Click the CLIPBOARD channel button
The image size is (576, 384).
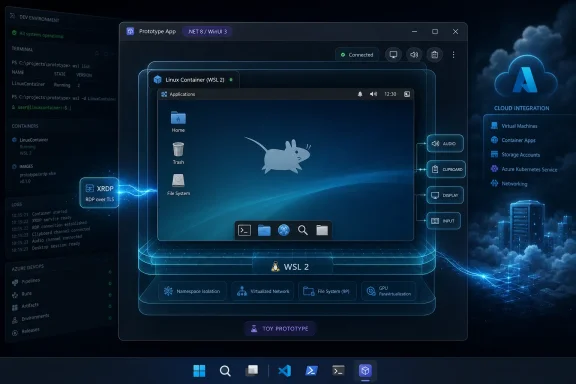446,169
